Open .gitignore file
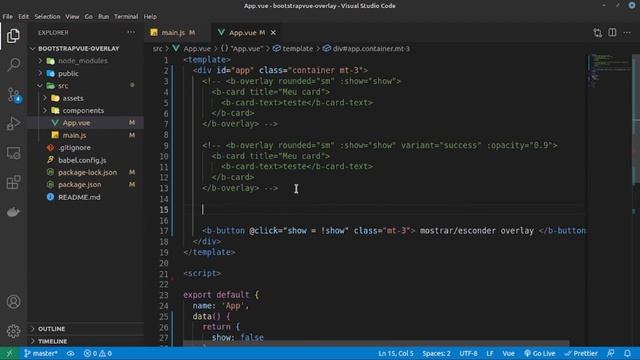Image resolution: width=640 pixels, height=360 pixels. [x=86, y=148]
